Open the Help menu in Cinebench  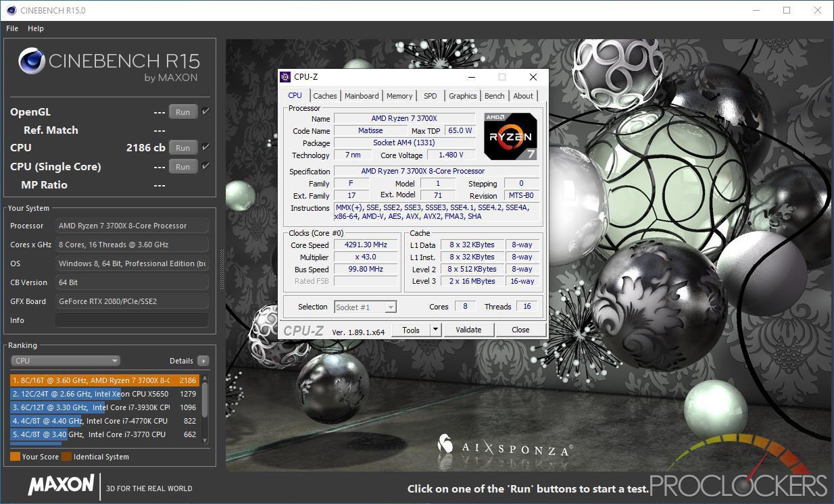[36, 28]
